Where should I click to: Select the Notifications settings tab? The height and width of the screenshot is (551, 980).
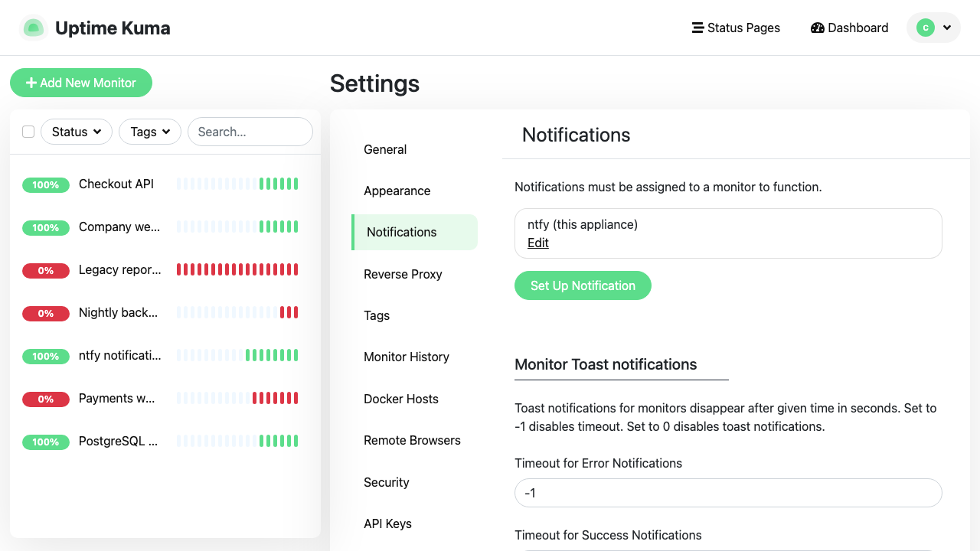414,232
